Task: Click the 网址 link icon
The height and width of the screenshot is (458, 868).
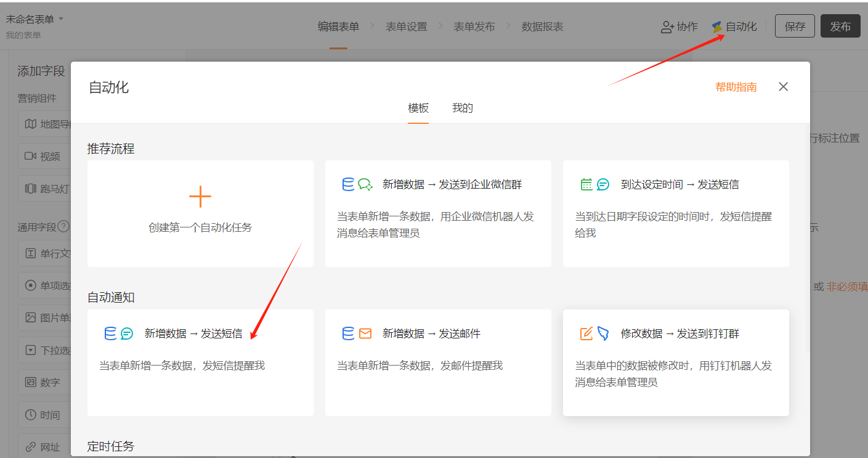Action: click(30, 447)
